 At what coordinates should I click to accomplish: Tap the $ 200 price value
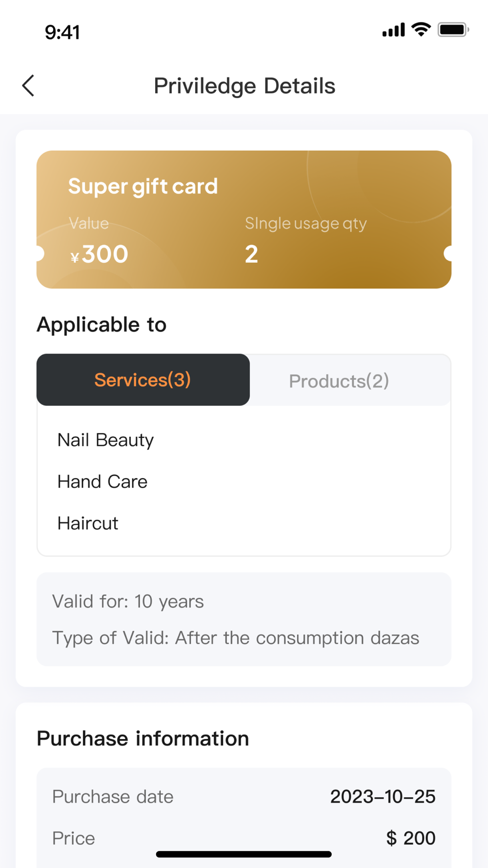pos(411,838)
